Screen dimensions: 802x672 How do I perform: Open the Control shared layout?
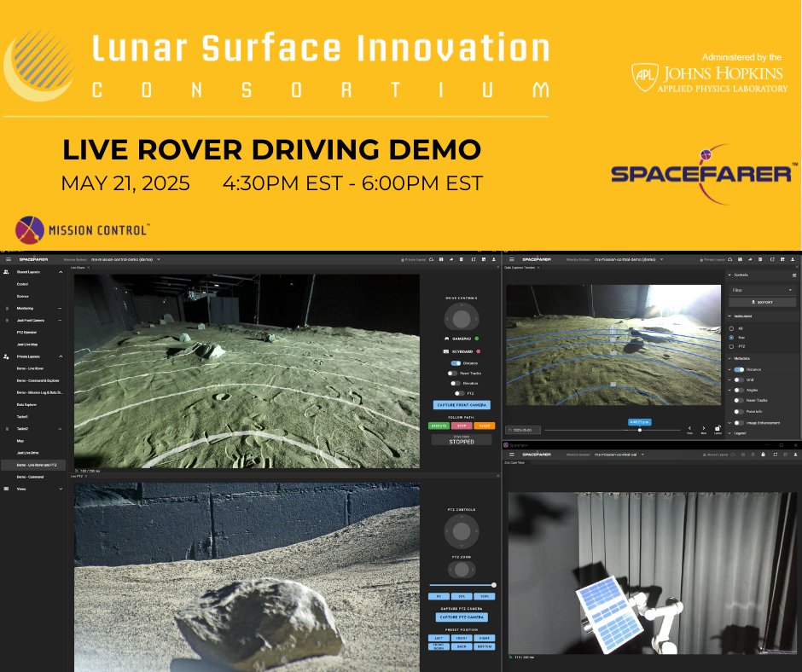[22, 284]
